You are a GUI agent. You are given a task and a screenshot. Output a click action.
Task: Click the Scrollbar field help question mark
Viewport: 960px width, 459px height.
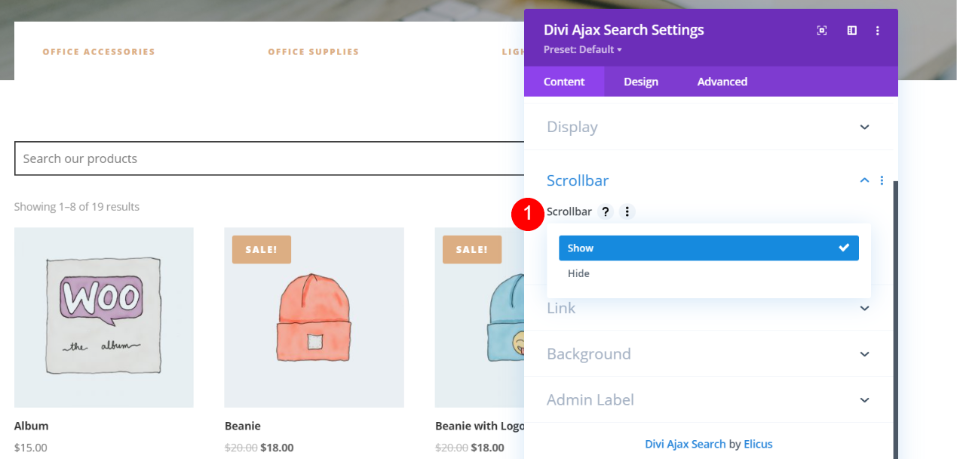coord(605,212)
